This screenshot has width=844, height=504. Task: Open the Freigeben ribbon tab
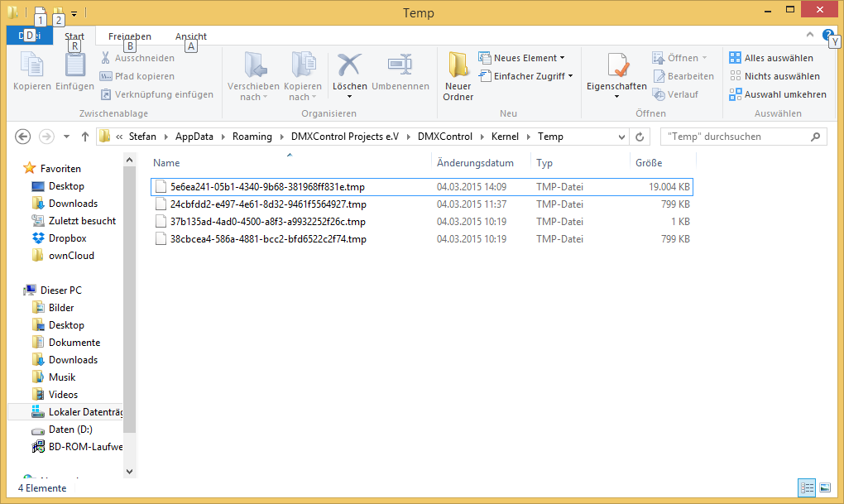130,36
